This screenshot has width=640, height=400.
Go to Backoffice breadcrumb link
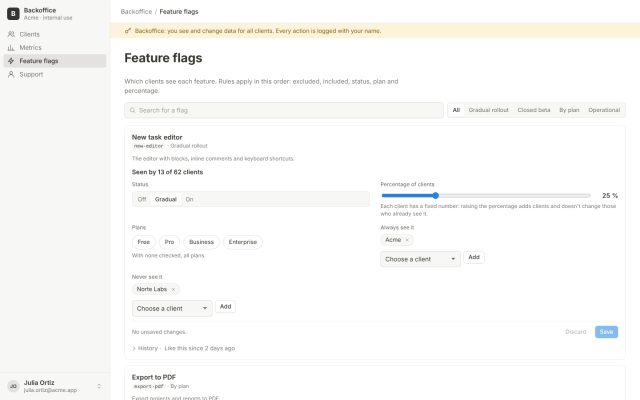point(136,11)
